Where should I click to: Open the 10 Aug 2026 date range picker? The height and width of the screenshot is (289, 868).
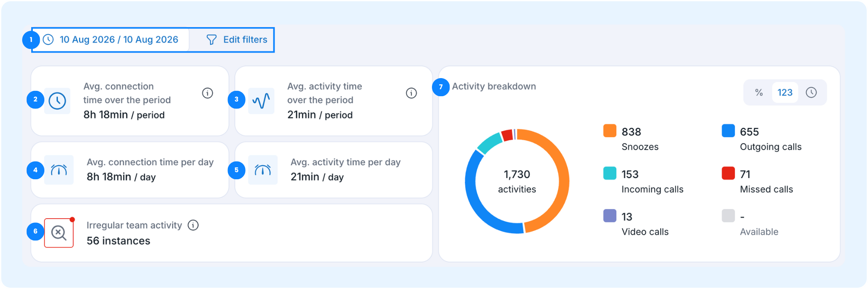coord(111,39)
